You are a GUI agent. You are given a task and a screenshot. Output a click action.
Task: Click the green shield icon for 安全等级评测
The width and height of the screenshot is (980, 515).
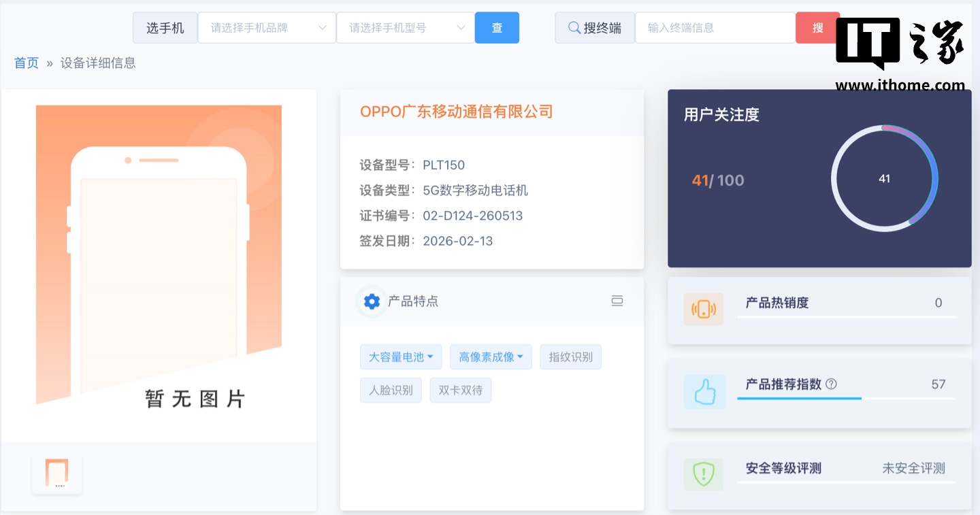pyautogui.click(x=703, y=474)
